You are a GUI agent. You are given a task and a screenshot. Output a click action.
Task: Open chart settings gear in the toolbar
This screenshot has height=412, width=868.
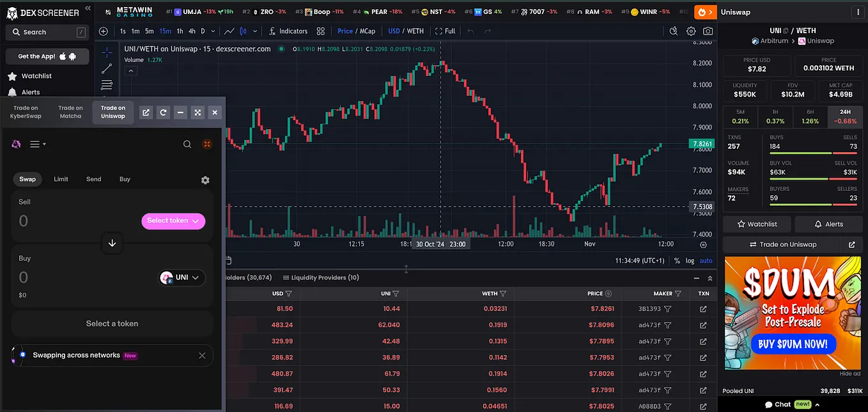point(691,31)
